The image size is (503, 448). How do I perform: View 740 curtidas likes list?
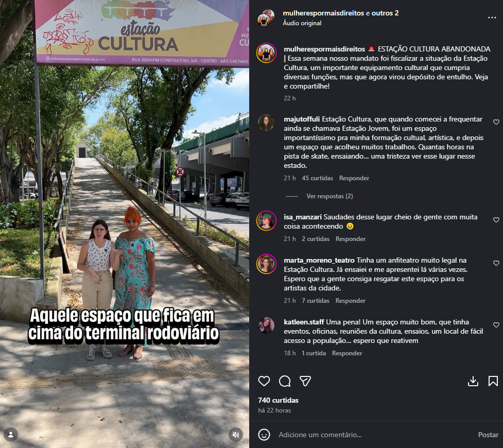278,400
